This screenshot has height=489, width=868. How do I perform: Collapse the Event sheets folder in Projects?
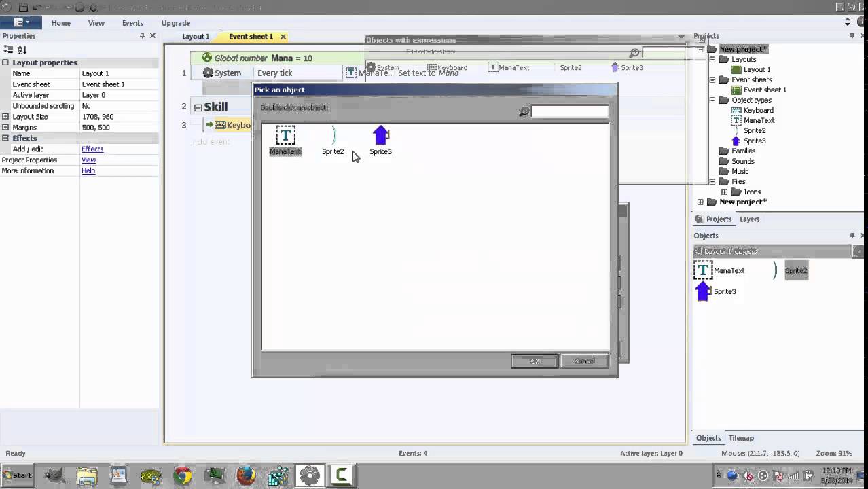712,80
